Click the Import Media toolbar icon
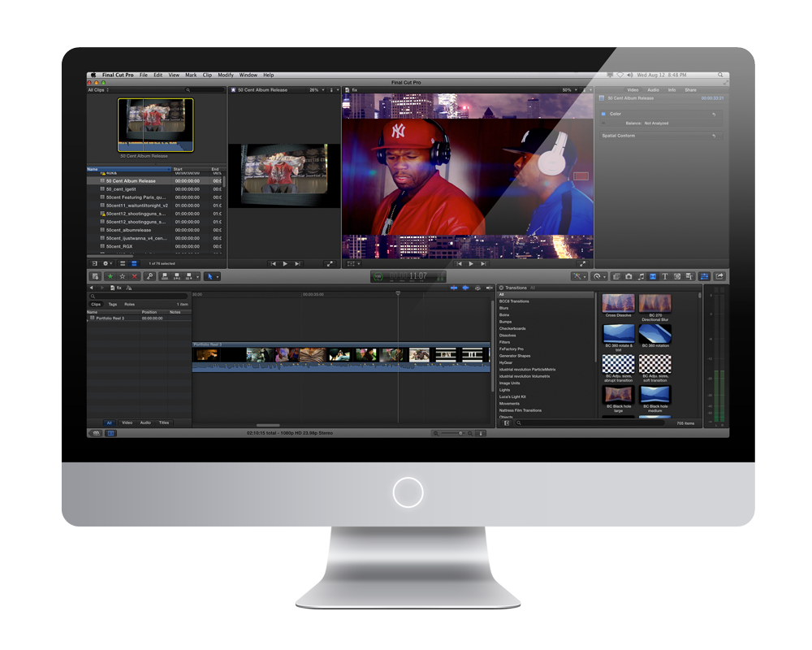Image resolution: width=812 pixels, height=650 pixels. 95,277
